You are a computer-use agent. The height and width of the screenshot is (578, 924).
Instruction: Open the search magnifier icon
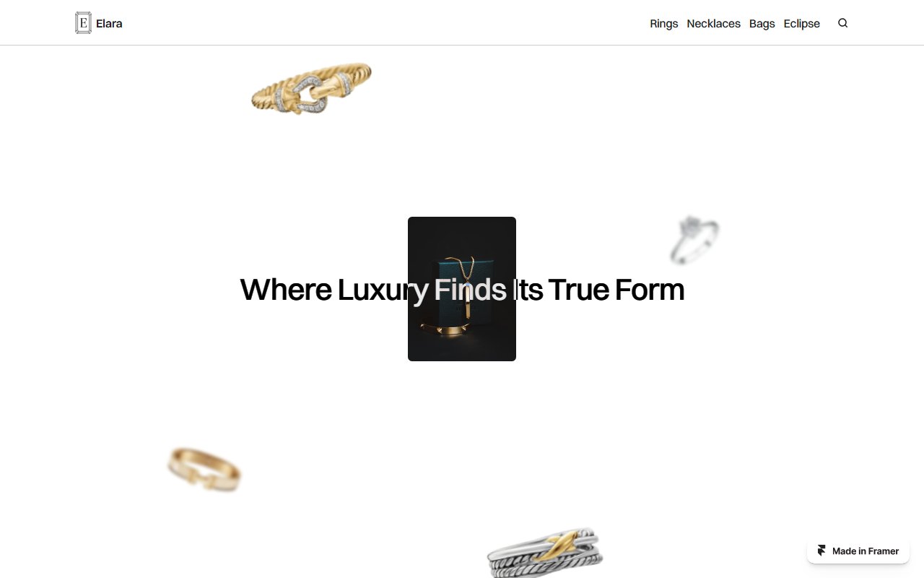842,23
